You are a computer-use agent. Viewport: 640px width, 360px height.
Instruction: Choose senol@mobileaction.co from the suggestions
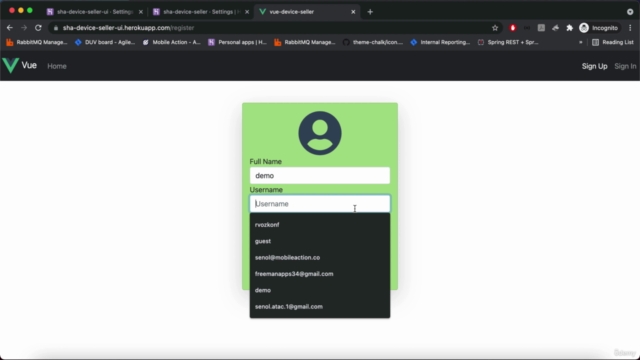tap(320, 257)
